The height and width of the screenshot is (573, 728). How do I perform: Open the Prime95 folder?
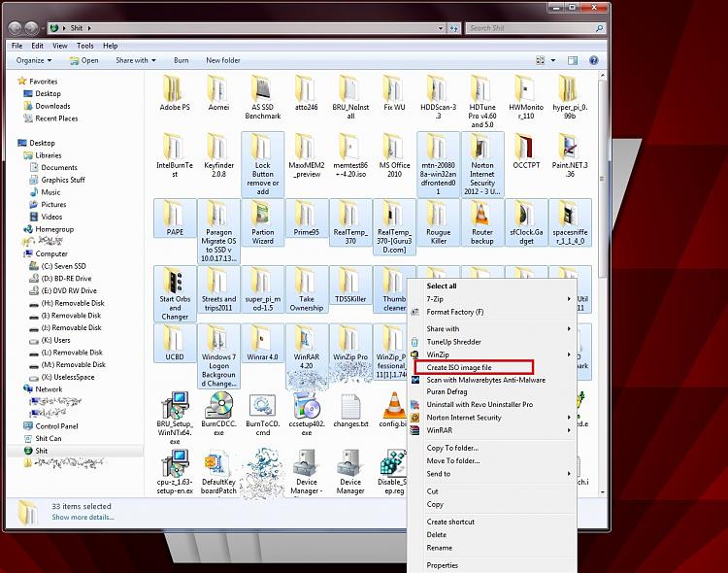(307, 218)
